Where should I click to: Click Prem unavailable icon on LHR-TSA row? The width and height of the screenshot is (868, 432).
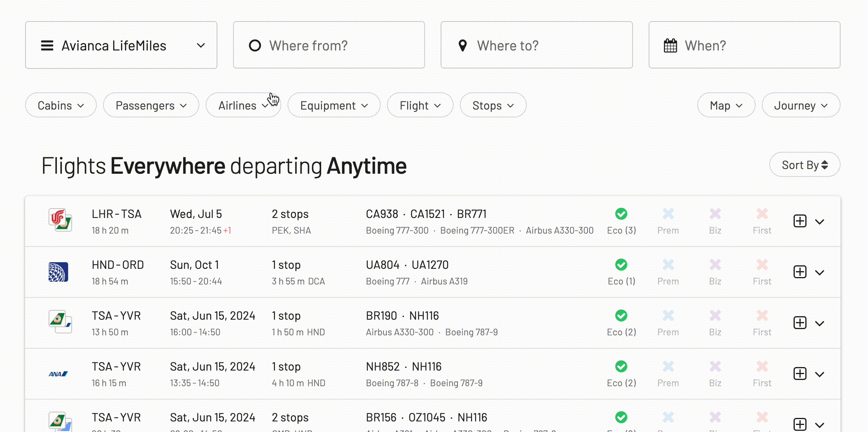pos(668,214)
